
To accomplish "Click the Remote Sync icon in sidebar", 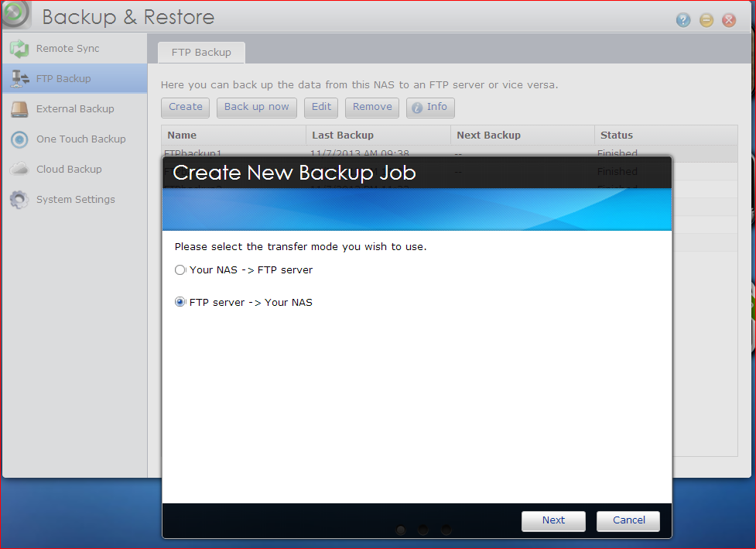I will 19,49.
